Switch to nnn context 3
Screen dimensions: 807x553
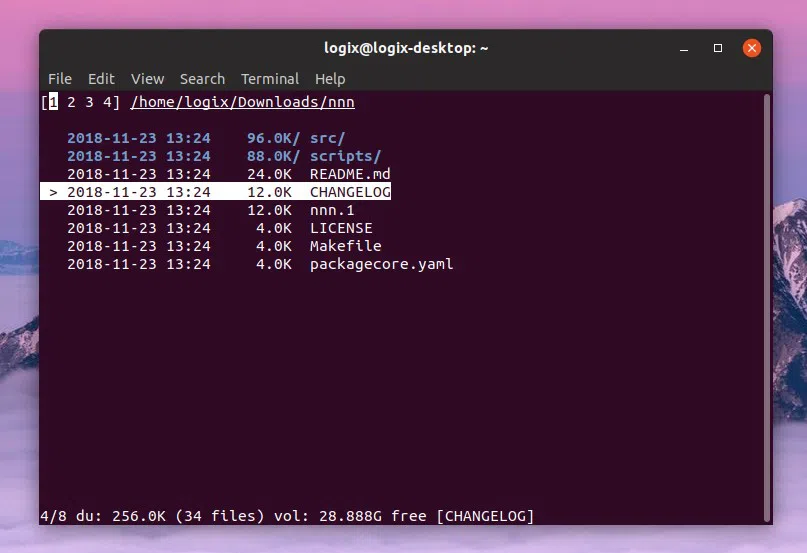(89, 102)
